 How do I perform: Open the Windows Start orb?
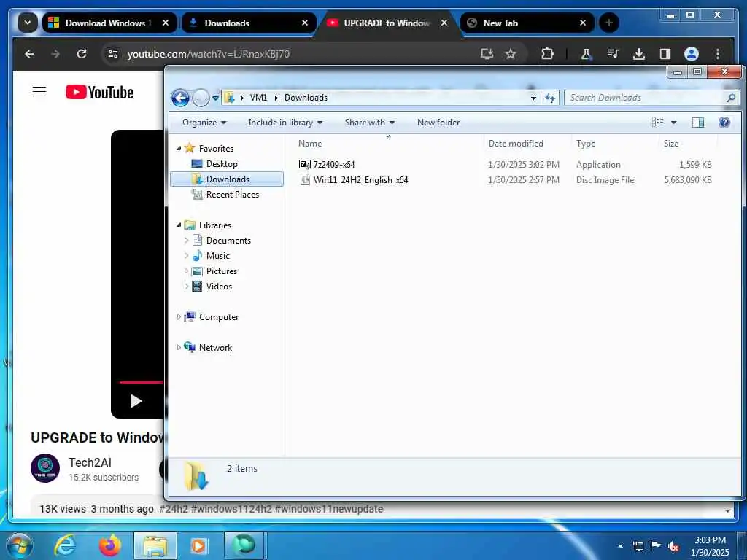pos(20,545)
